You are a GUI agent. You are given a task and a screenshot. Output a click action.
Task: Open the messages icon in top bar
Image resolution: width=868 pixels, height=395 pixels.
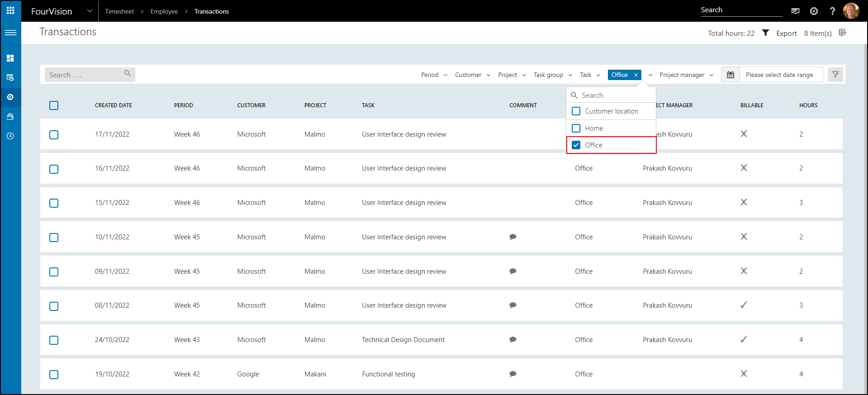(795, 11)
